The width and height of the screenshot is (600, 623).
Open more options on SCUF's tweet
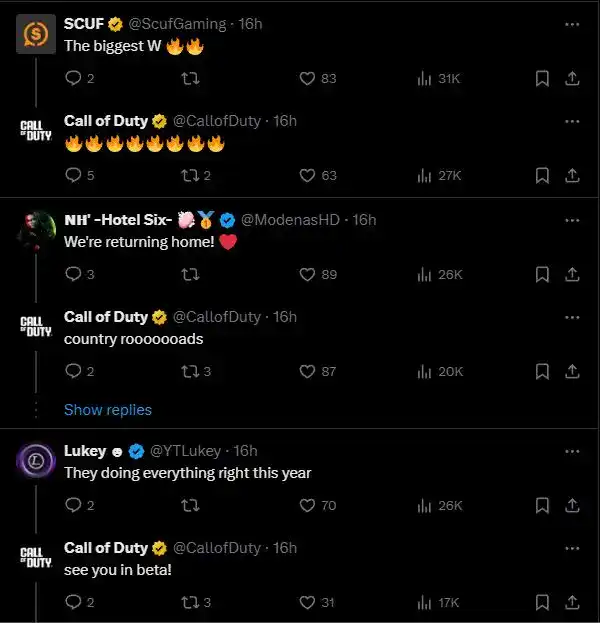point(572,24)
